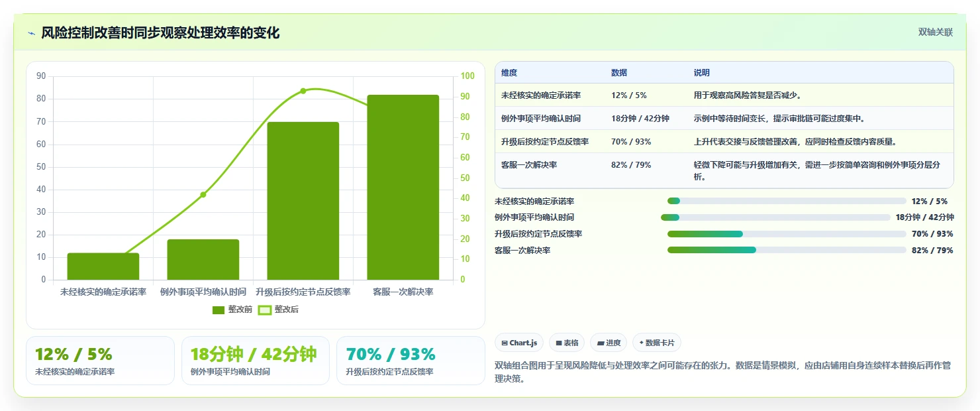Viewport: 980px width, 411px height.
Task: Select the description starting 示例中等待时间变长
Action: 779,118
